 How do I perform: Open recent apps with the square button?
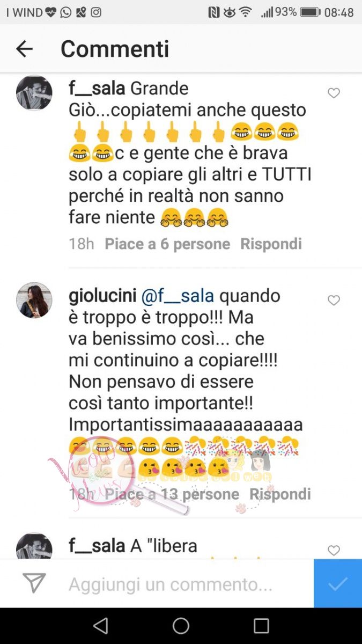261,626
